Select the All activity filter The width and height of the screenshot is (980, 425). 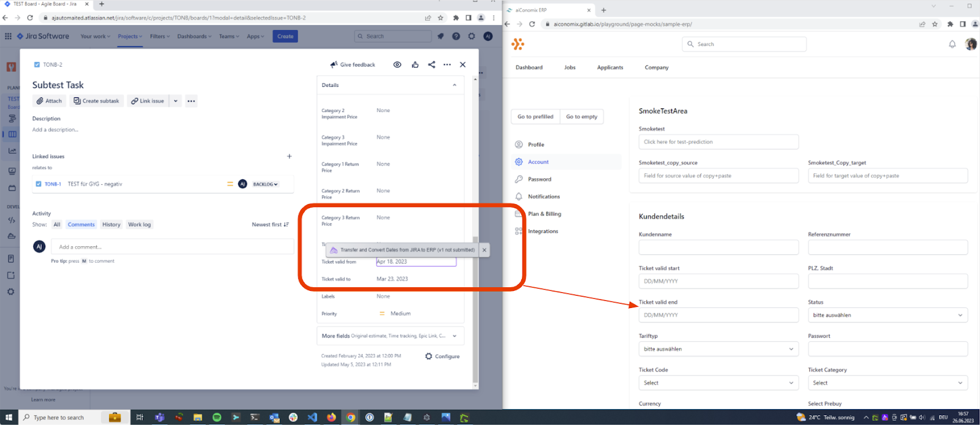(57, 225)
